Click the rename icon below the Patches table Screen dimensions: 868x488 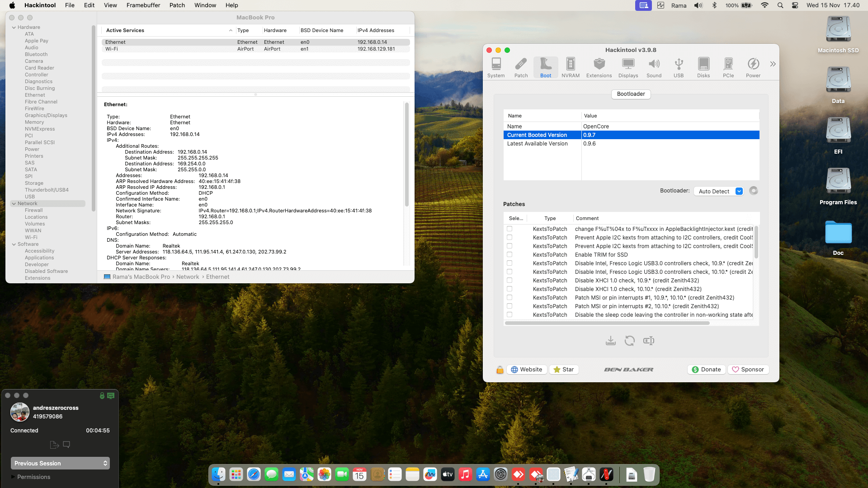click(x=649, y=341)
